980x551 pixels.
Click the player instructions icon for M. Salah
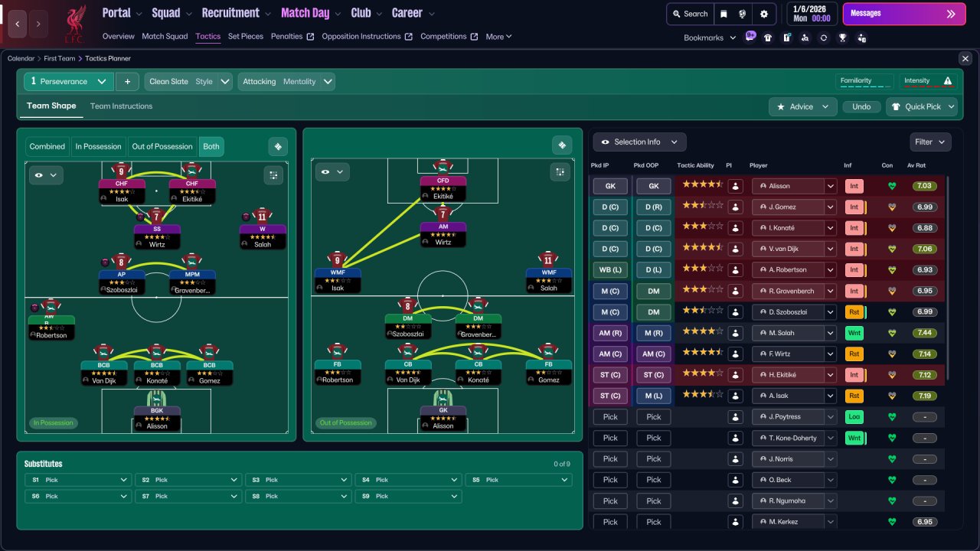click(736, 333)
